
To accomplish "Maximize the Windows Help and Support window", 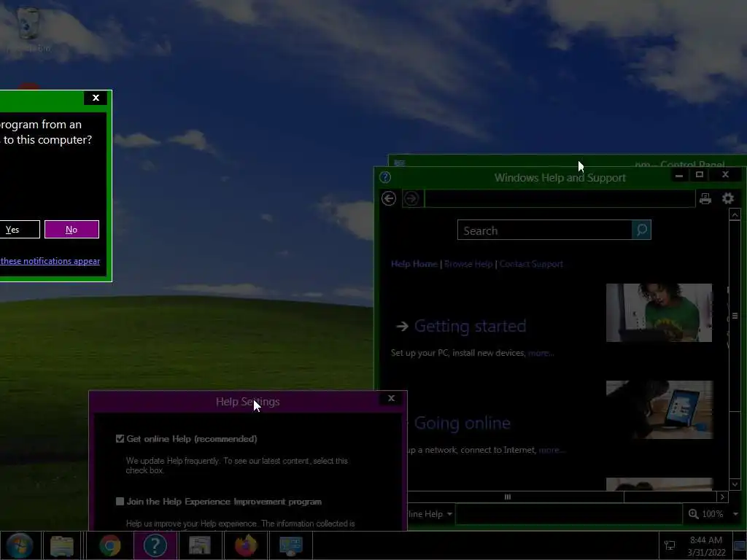I will pyautogui.click(x=700, y=175).
